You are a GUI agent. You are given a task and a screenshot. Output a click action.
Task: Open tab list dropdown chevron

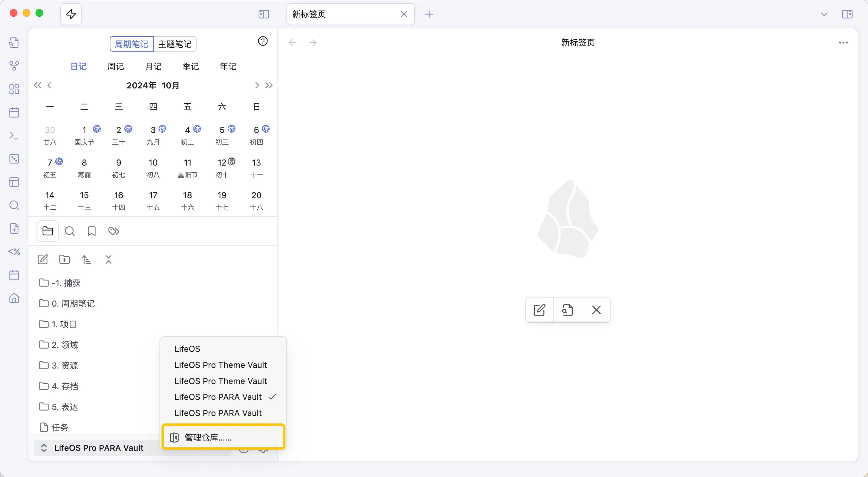824,14
